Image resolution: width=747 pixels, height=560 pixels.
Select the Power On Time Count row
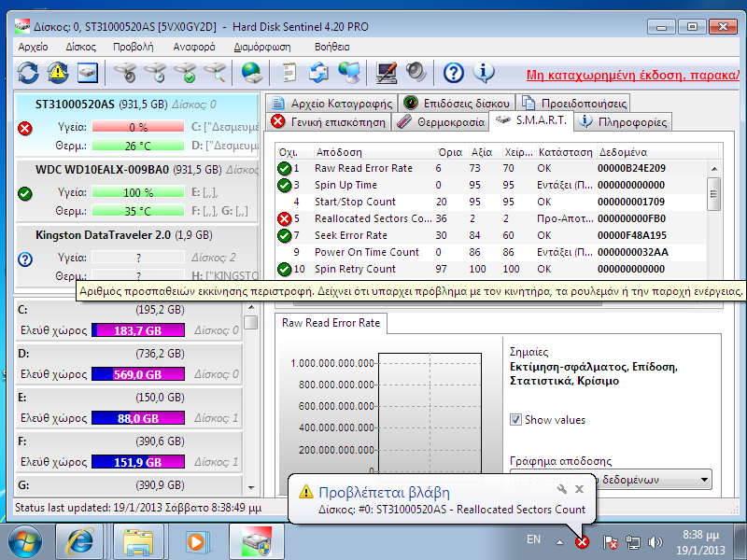pyautogui.click(x=491, y=252)
